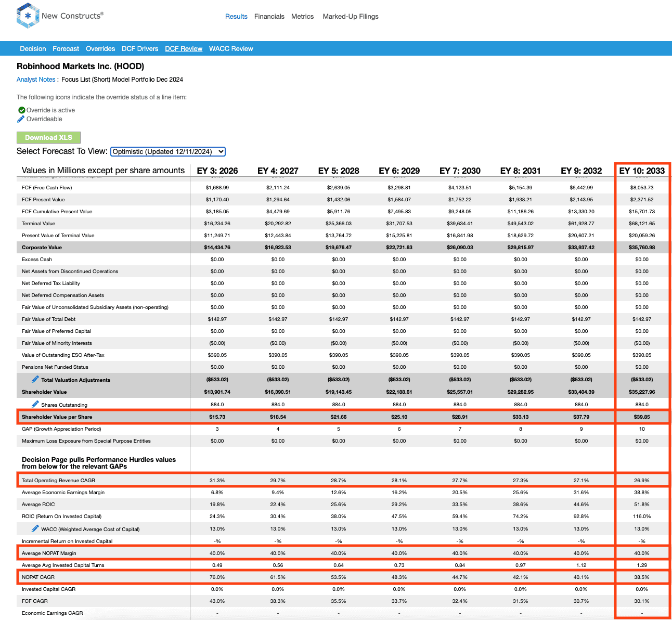Switch to the Forecast tab

point(66,48)
